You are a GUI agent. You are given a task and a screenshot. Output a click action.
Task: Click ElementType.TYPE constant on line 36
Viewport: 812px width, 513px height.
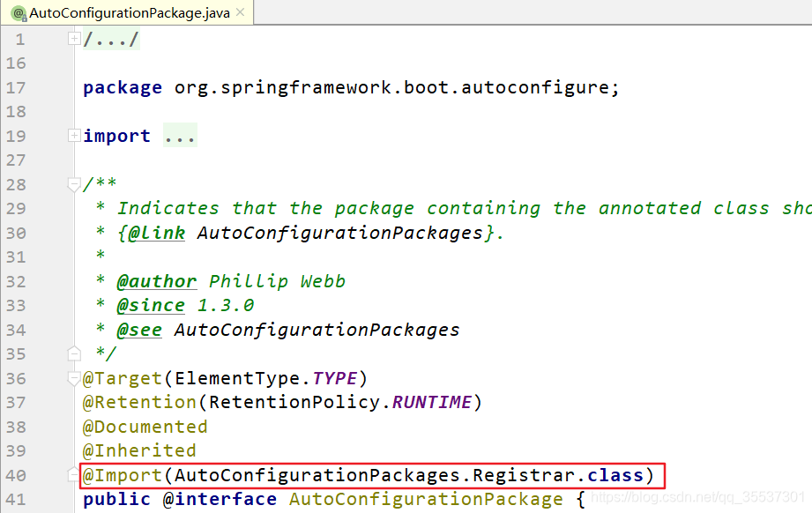pos(265,378)
